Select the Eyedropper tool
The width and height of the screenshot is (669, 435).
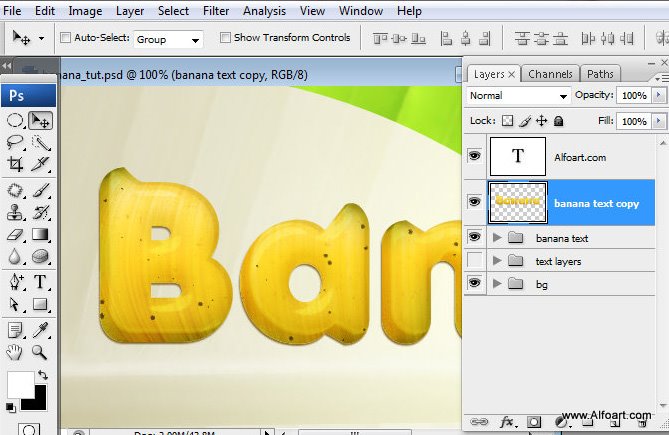(41, 330)
